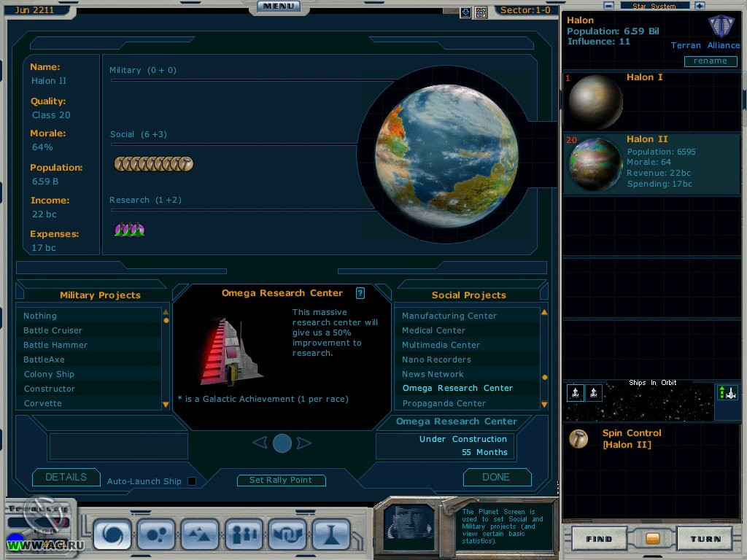Go to previous planet with left arrow
747x560 pixels.
(x=260, y=443)
